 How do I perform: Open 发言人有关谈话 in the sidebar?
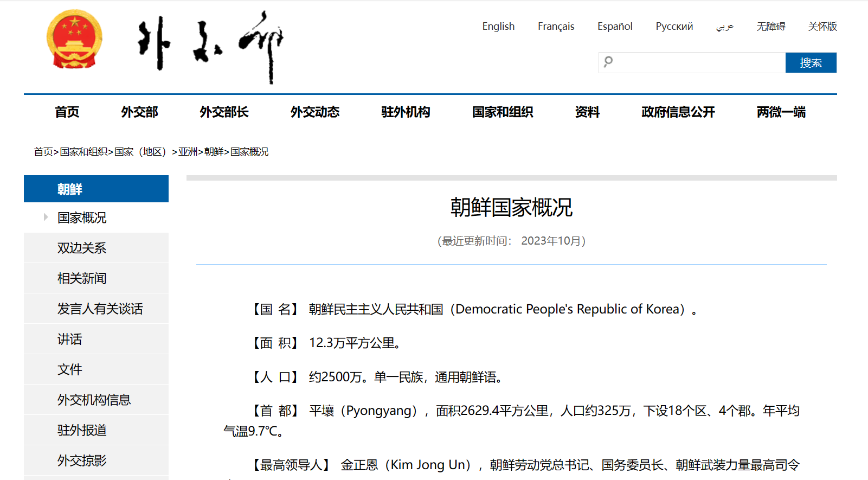[x=100, y=309]
